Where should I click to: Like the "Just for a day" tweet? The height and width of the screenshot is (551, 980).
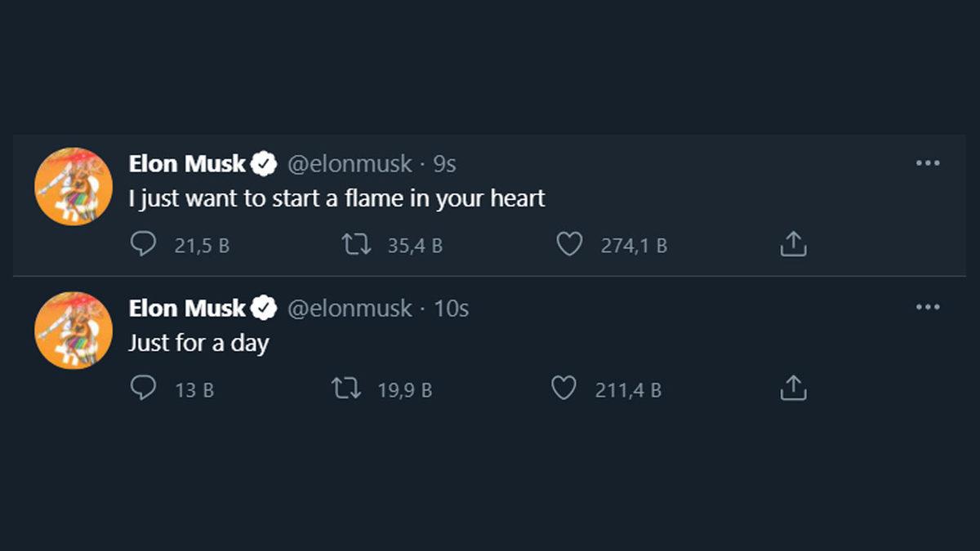(563, 389)
